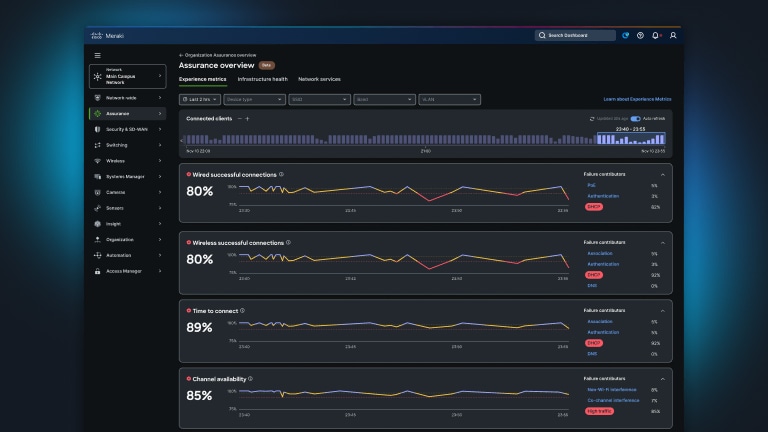Click Non-Wi-Fi interference contributor link
768x432 pixels.
pyautogui.click(x=612, y=389)
